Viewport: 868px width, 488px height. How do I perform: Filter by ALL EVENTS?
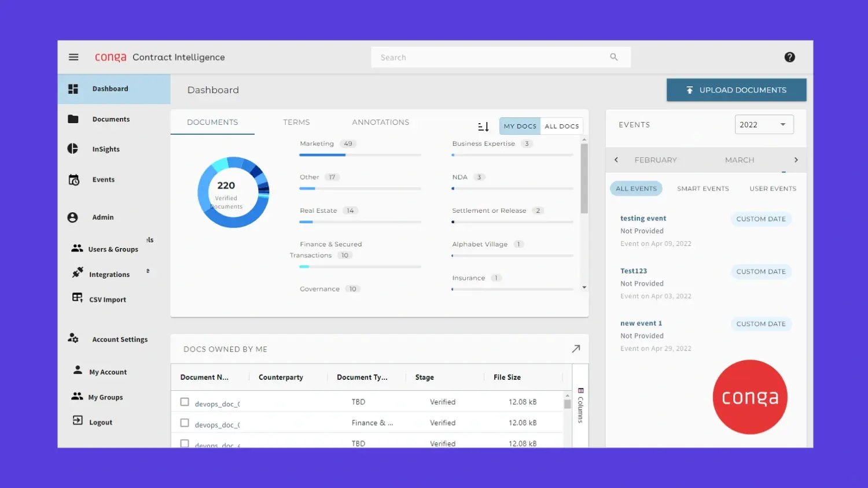point(636,188)
